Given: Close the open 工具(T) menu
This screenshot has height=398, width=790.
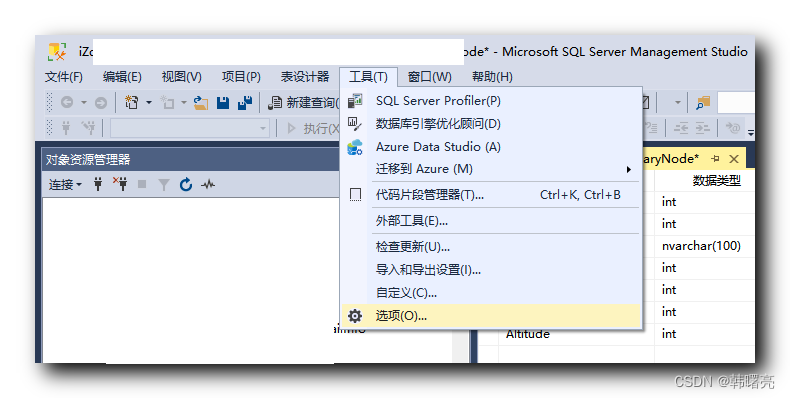Looking at the screenshot, I should click(x=368, y=77).
